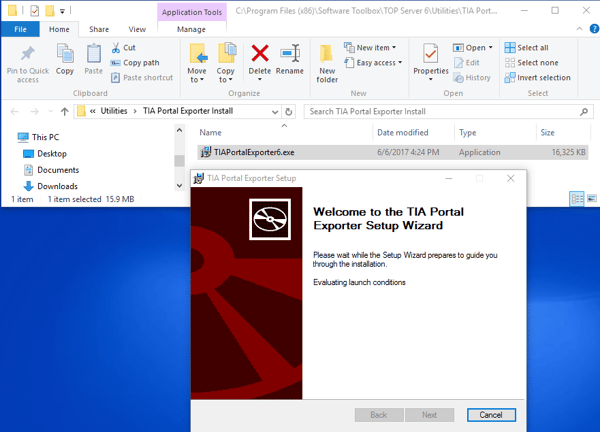
Task: Open the View ribbon tab
Action: pos(136,29)
